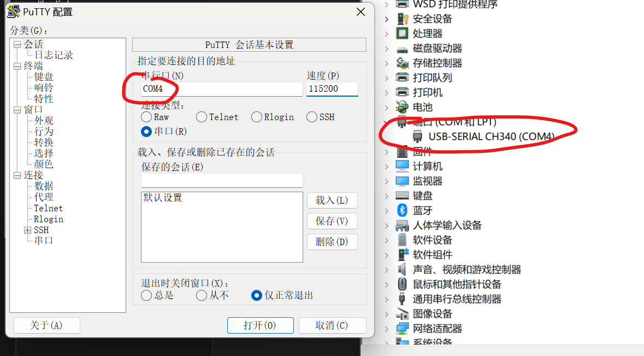Click the 速度 field showing 115200
644x356 pixels.
[332, 88]
